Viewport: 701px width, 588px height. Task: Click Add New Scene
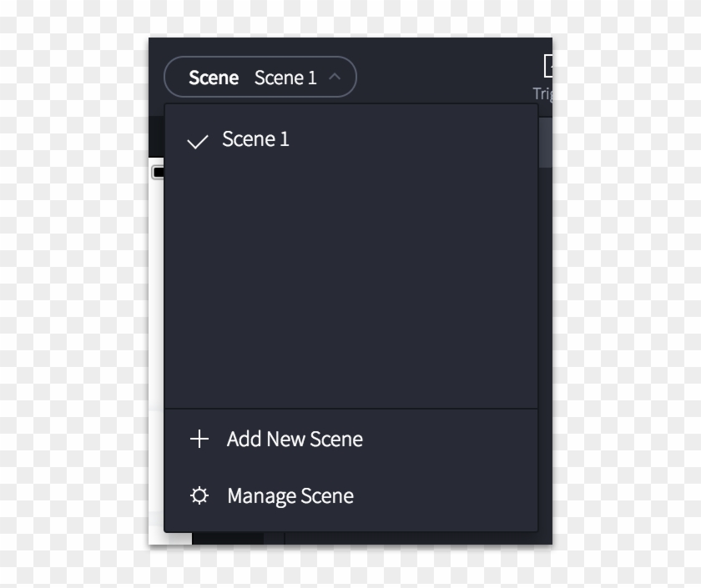pyautogui.click(x=295, y=439)
